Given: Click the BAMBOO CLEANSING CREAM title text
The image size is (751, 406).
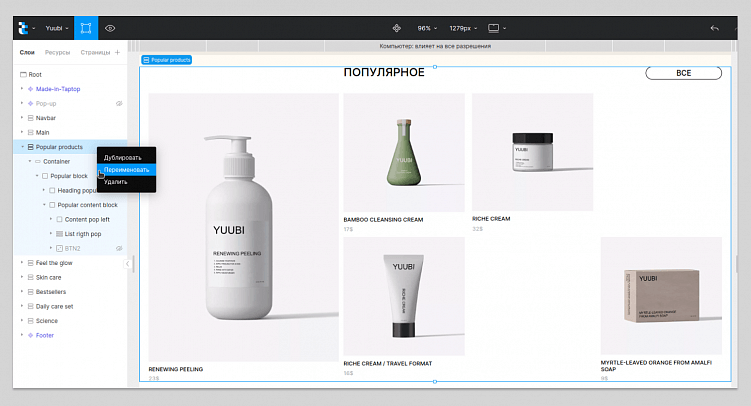Looking at the screenshot, I should pos(383,220).
